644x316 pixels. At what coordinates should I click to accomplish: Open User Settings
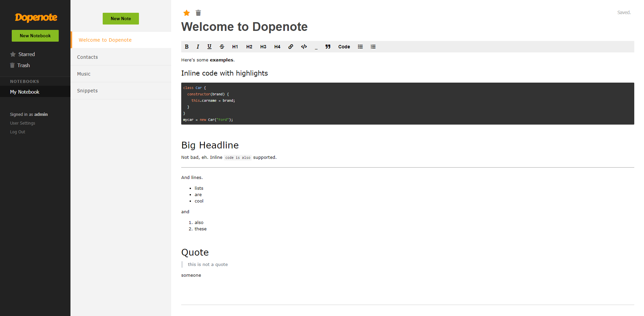pos(22,123)
